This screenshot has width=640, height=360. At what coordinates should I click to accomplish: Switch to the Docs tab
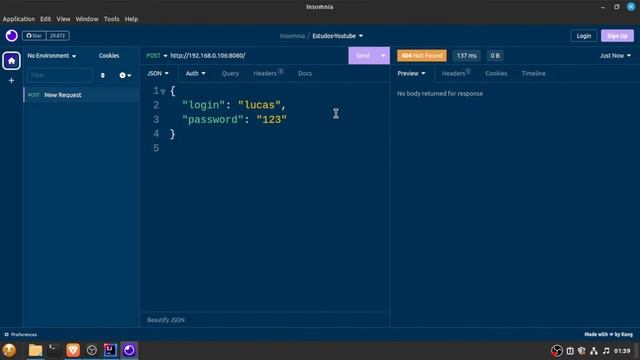point(305,73)
